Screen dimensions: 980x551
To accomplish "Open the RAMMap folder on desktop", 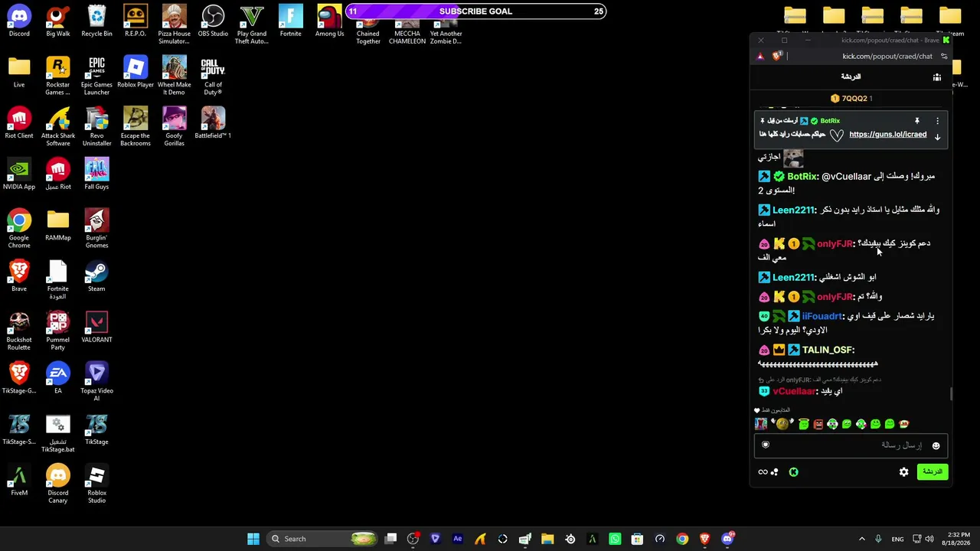I will point(58,225).
